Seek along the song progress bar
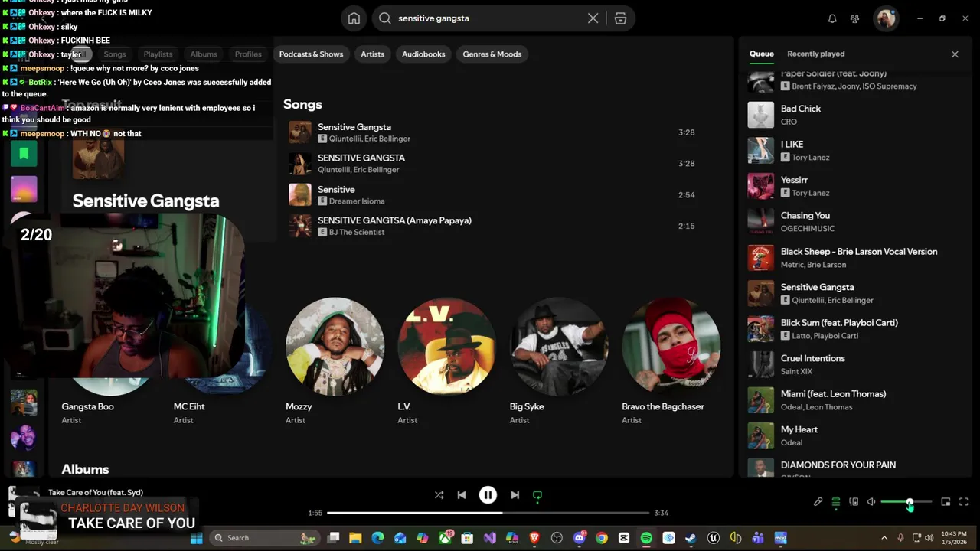 pyautogui.click(x=488, y=513)
